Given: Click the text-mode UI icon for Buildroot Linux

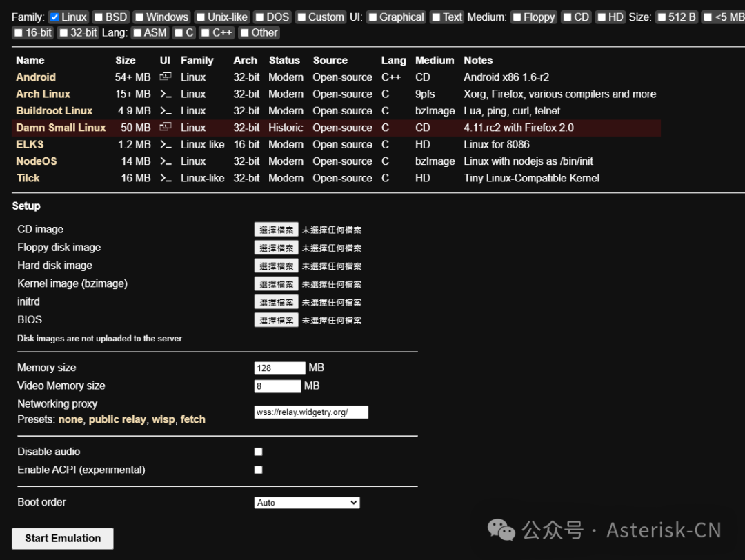Looking at the screenshot, I should [166, 110].
